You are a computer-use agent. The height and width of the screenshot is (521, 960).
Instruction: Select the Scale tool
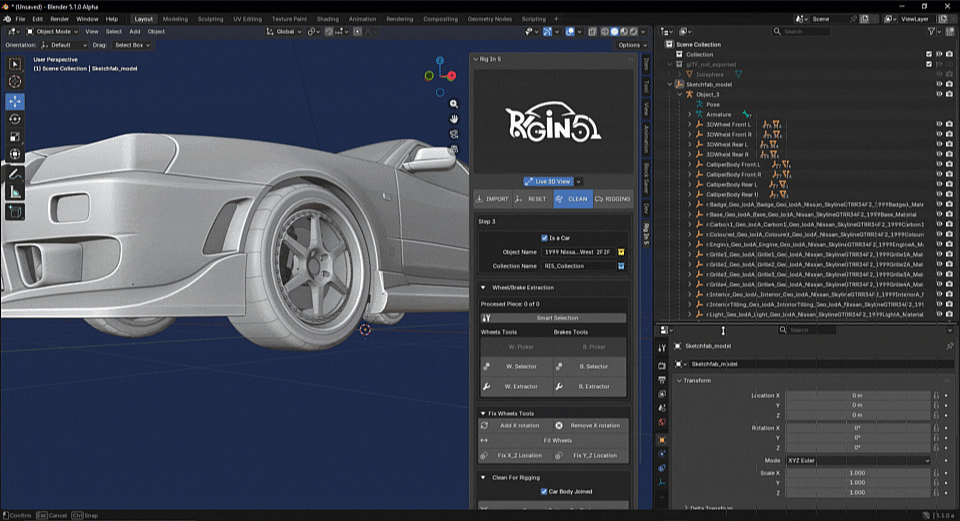tap(15, 137)
